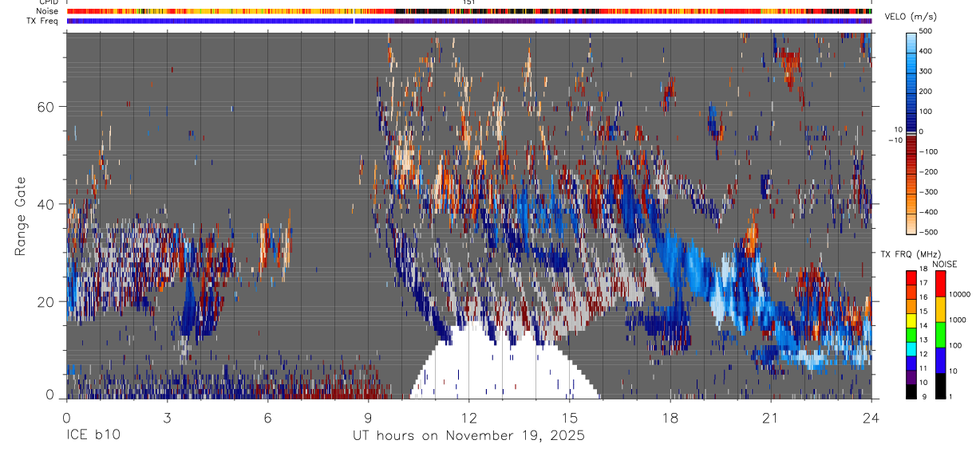Click the "13" value on the TX FRQ scale
980x452 pixels.
click(x=924, y=340)
